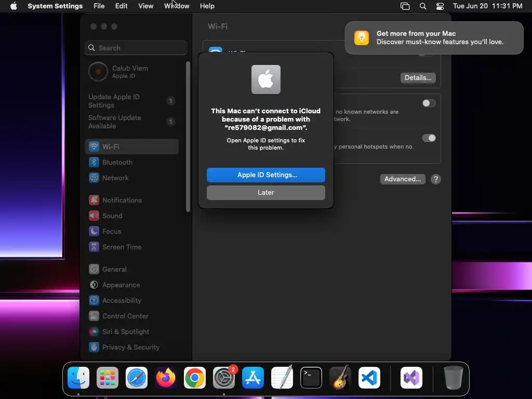Click System Settings icon in the Dock
Viewport: 532px width, 399px height.
coord(224,378)
